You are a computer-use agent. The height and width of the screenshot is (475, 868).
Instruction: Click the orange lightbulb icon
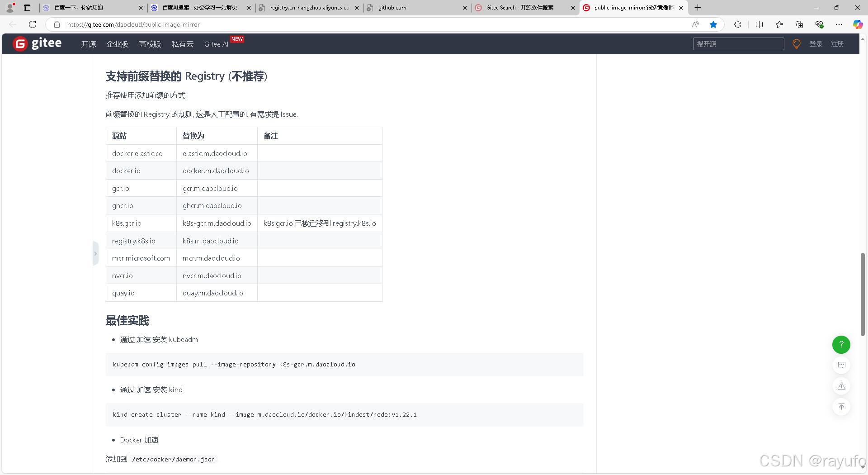click(797, 44)
